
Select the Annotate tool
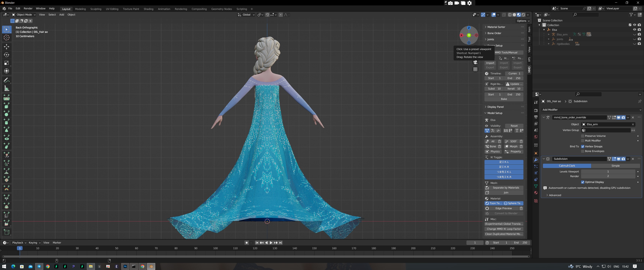7,80
